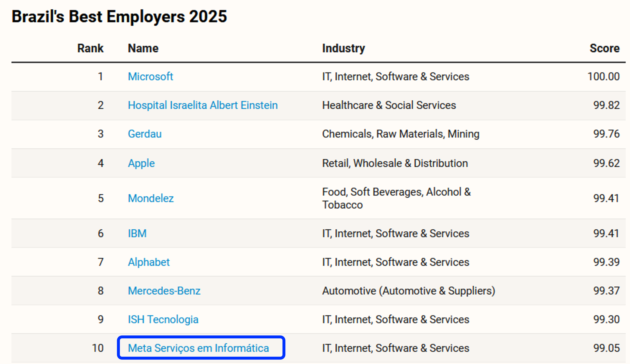Select Healthcare & Social Services industry cell
The image size is (630, 364).
pyautogui.click(x=389, y=105)
